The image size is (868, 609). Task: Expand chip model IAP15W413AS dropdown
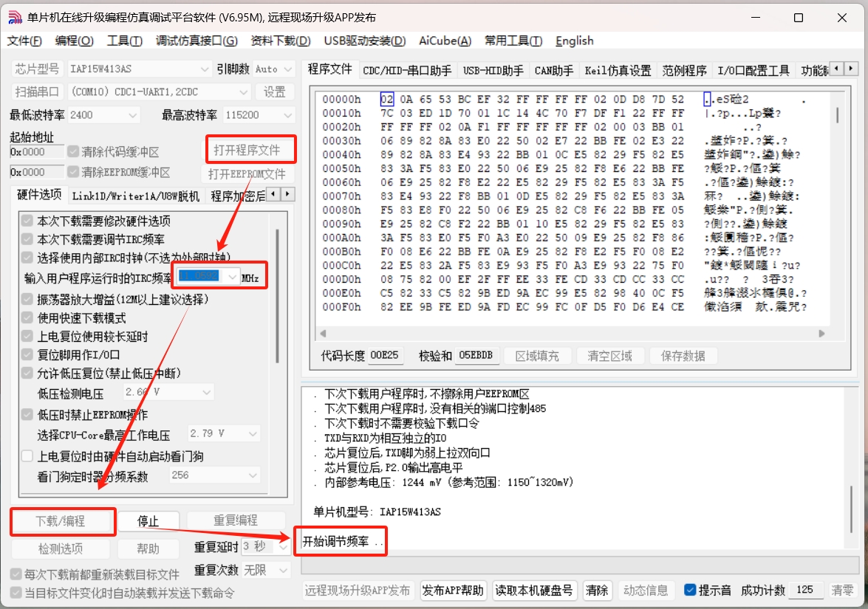[205, 69]
